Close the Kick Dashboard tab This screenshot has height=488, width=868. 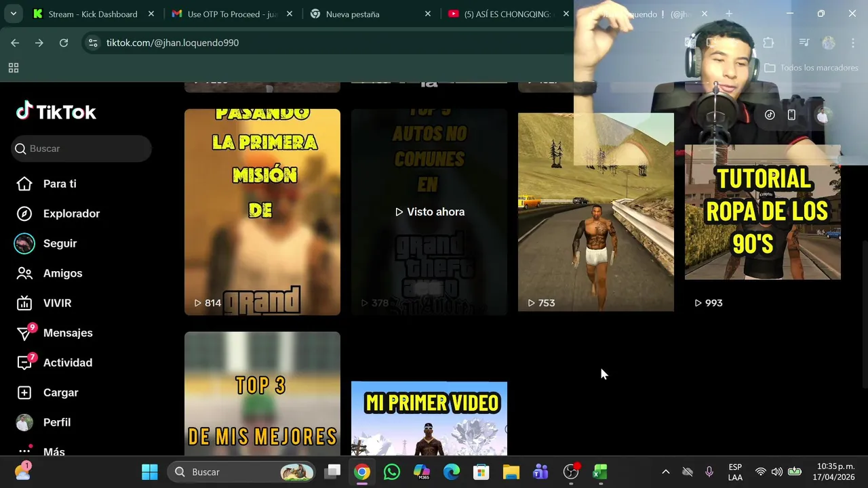pyautogui.click(x=151, y=14)
